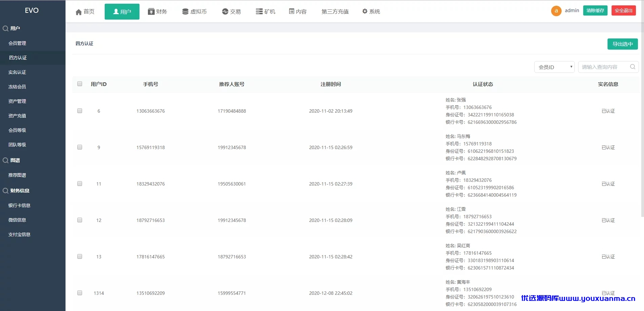The image size is (644, 311).
Task: Click the home icon in top navigation
Action: tap(79, 12)
